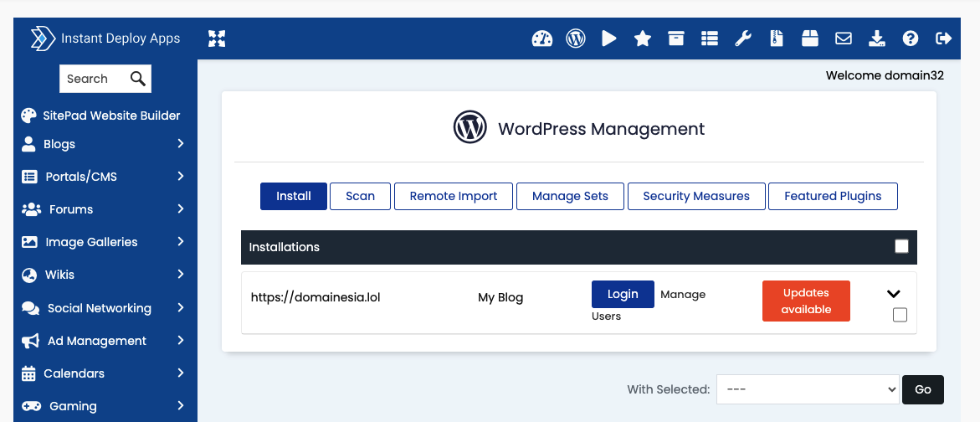980x422 pixels.
Task: Toggle the expand arrows sidebar icon
Action: [x=216, y=39]
